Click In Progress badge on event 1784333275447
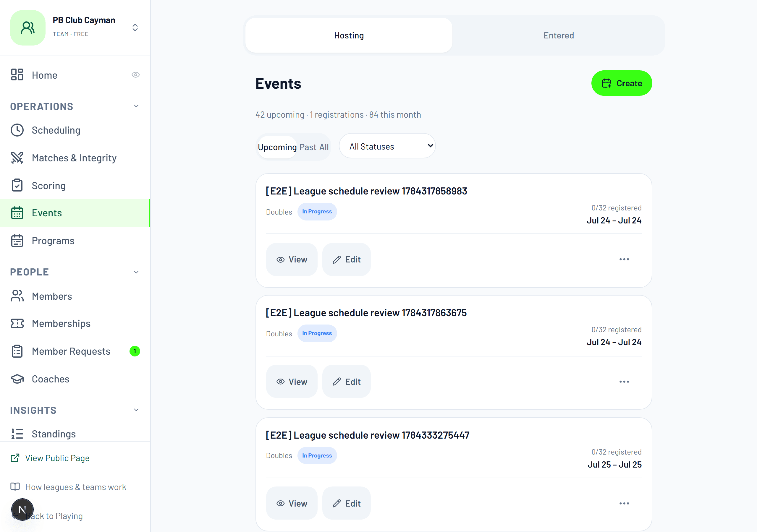 [317, 455]
